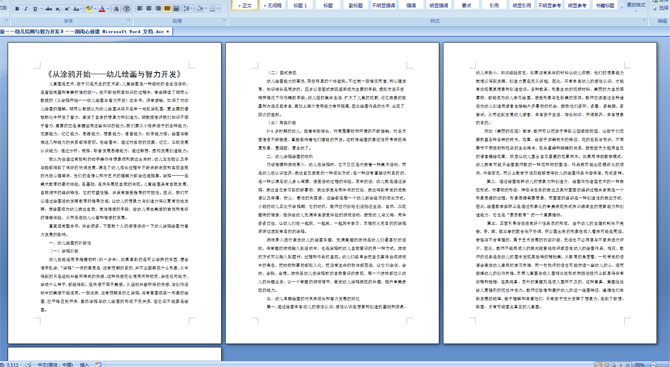Image resolution: width=670 pixels, height=367 pixels.
Task: Open the 更改样式 menu
Action: tap(636, 6)
